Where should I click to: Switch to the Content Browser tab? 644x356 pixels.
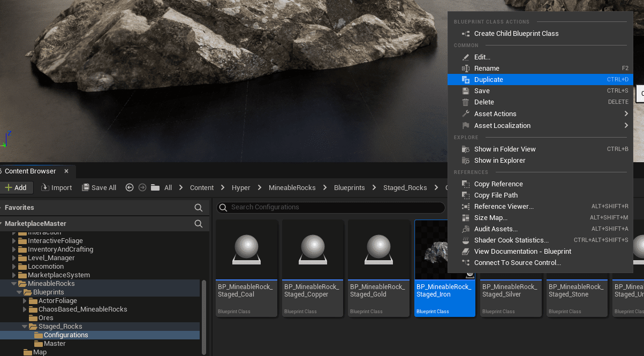pos(31,171)
